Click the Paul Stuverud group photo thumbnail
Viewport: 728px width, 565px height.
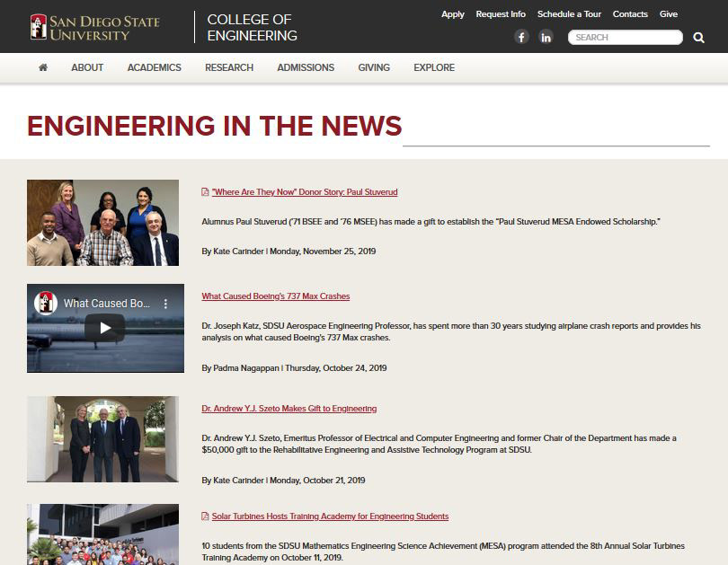(102, 223)
